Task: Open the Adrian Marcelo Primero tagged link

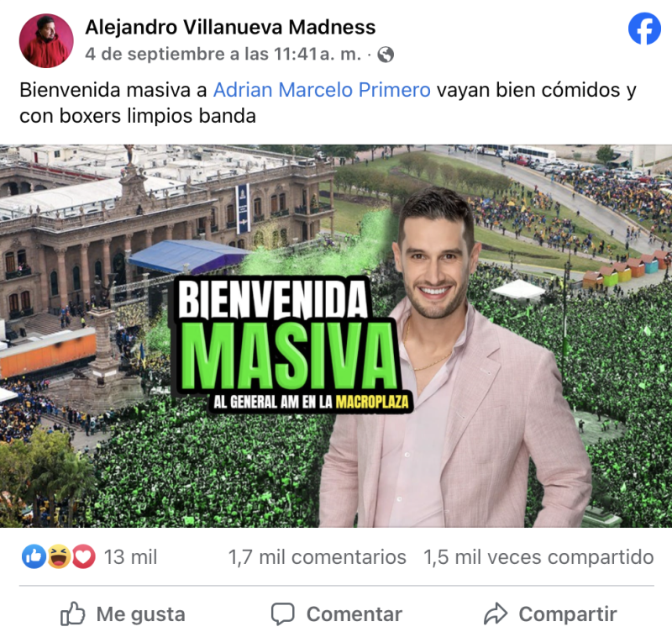Action: coord(322,90)
